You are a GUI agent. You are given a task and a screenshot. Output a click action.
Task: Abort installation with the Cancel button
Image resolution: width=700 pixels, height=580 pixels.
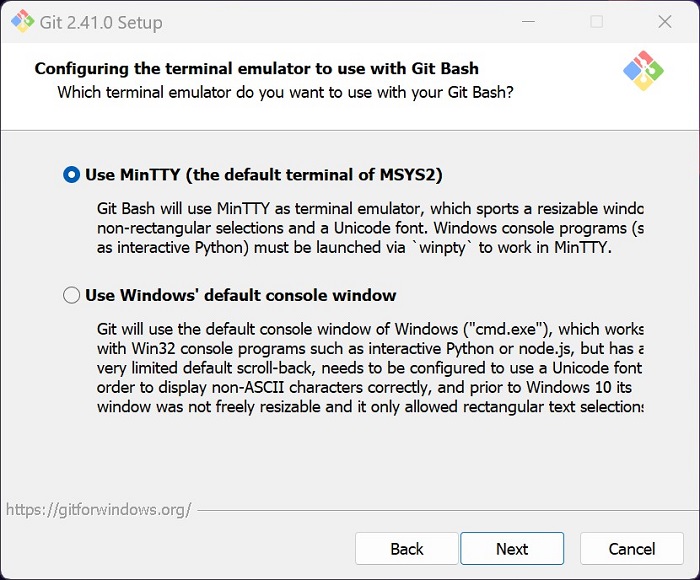click(632, 549)
